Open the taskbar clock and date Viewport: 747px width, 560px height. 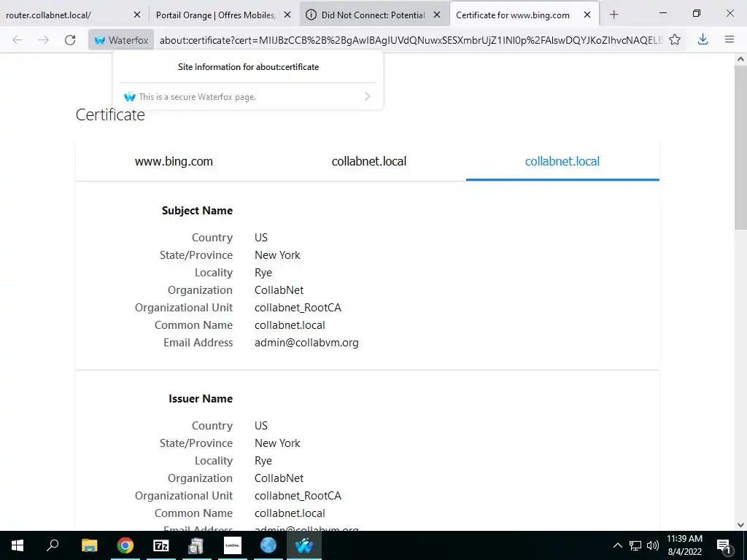pyautogui.click(x=684, y=545)
